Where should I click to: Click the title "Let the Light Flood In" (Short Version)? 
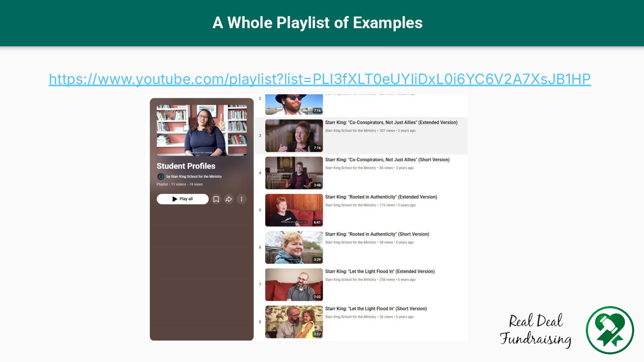[376, 309]
